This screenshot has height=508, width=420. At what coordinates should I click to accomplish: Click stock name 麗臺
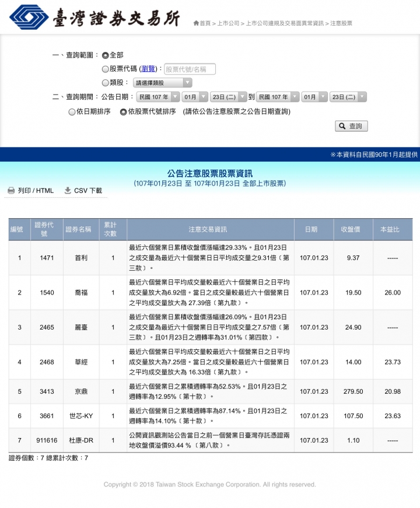81,327
